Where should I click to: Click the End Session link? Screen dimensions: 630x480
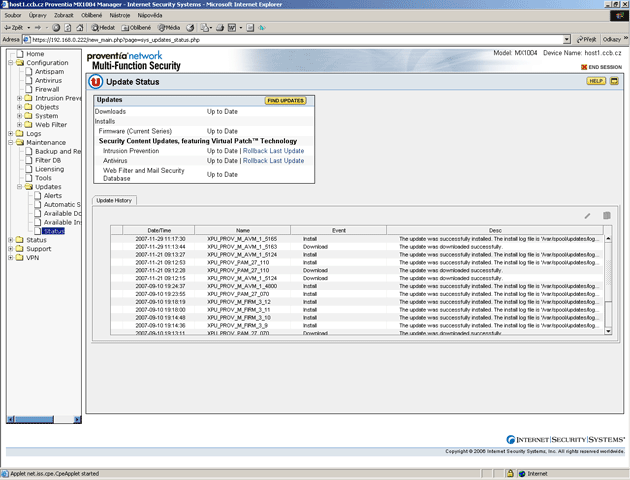click(603, 66)
